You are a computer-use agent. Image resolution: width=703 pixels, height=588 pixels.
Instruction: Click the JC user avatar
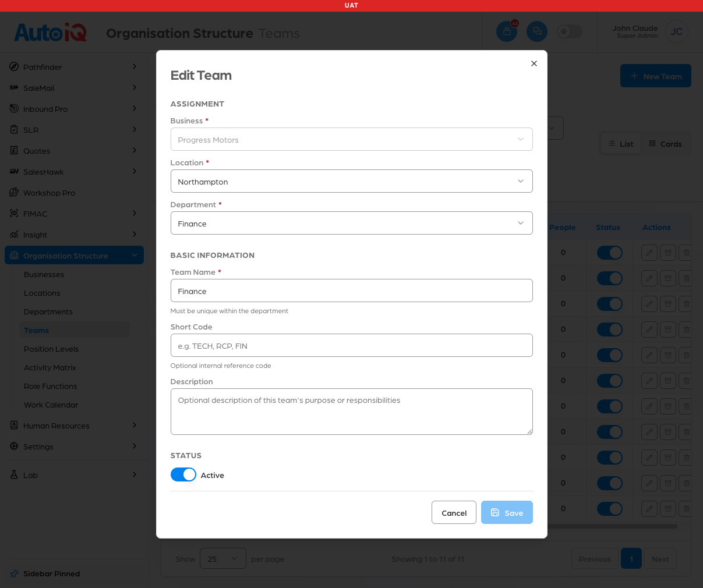677,31
